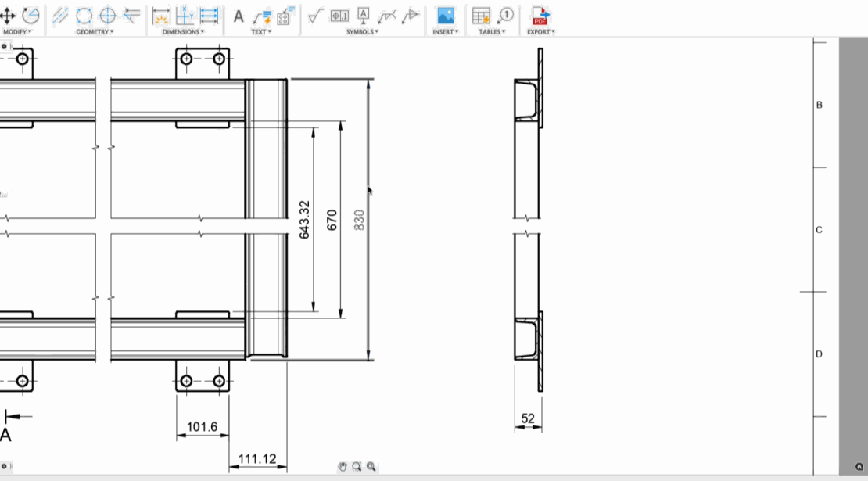Viewport: 868px width, 481px height.
Task: Click zone letter D on sheet border
Action: click(x=820, y=354)
